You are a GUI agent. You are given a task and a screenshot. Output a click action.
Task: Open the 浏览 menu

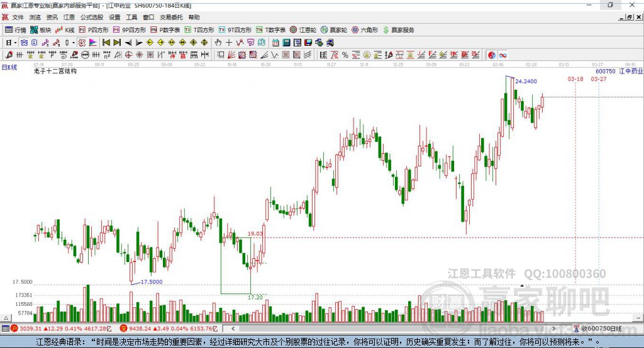(35, 17)
